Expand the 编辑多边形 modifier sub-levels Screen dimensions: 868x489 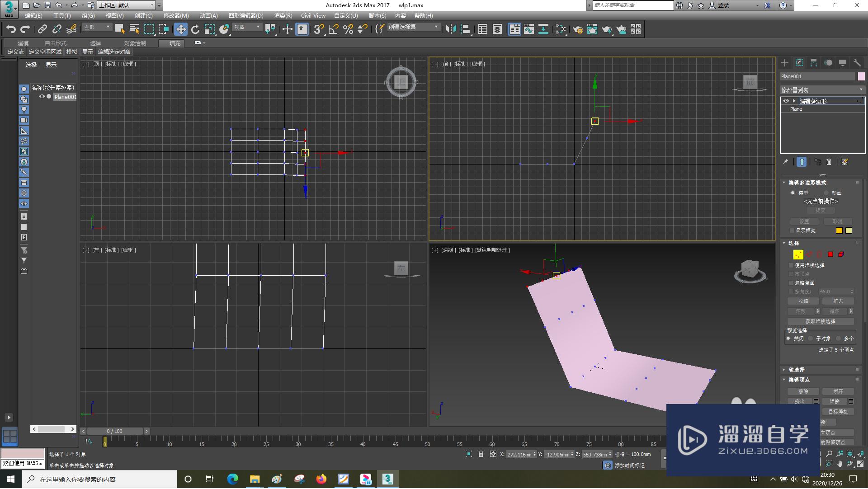794,101
